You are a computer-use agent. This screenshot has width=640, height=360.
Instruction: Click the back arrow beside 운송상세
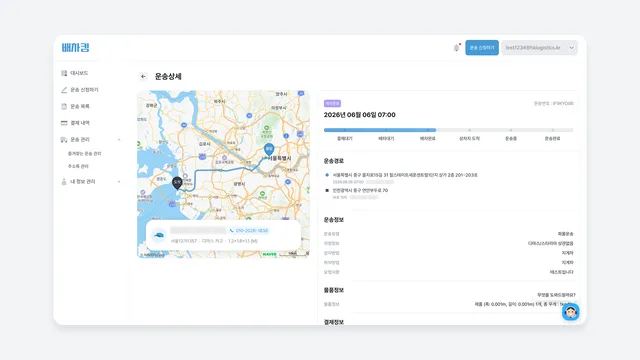143,76
